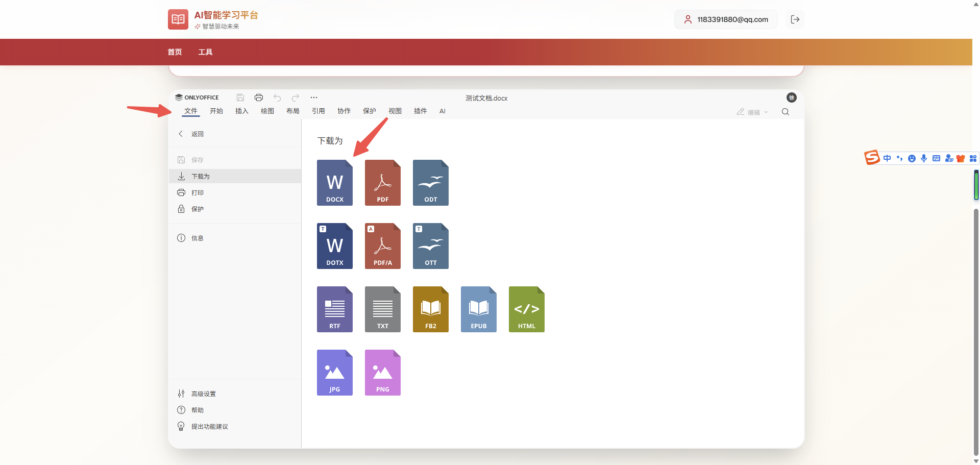Switch to the 引用 references tab
This screenshot has height=465, width=980.
(318, 111)
